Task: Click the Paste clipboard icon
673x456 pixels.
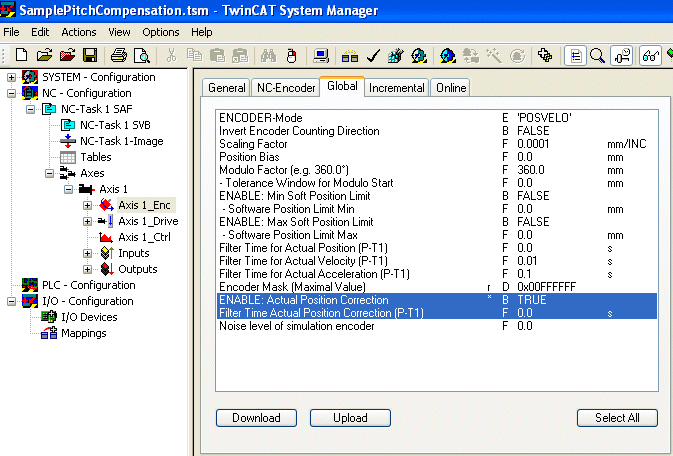Action: pos(217,55)
